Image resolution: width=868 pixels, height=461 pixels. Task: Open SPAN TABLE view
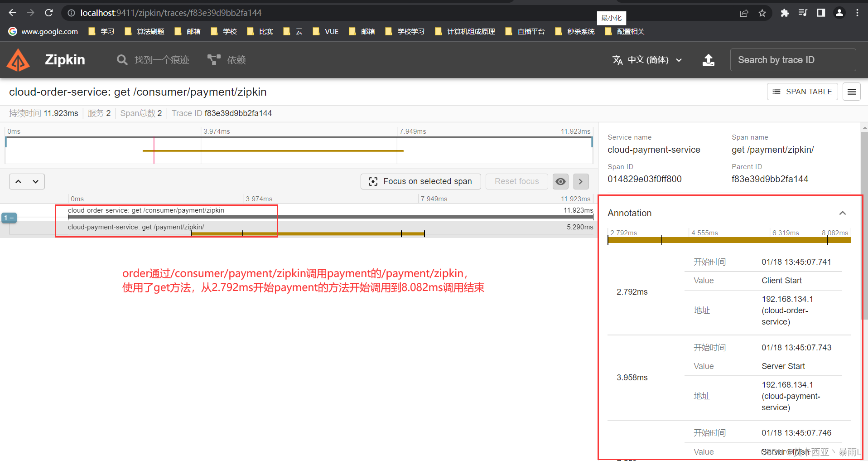(802, 92)
